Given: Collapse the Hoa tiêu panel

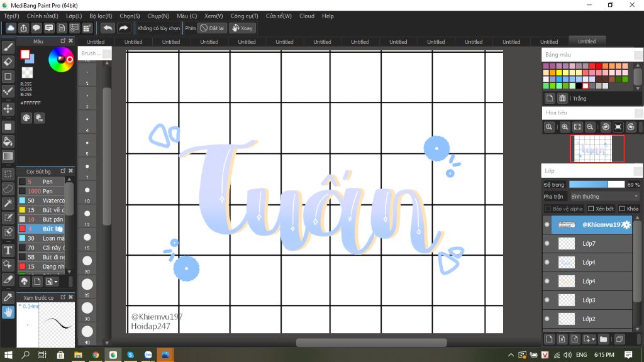Looking at the screenshot, I should point(638,112).
